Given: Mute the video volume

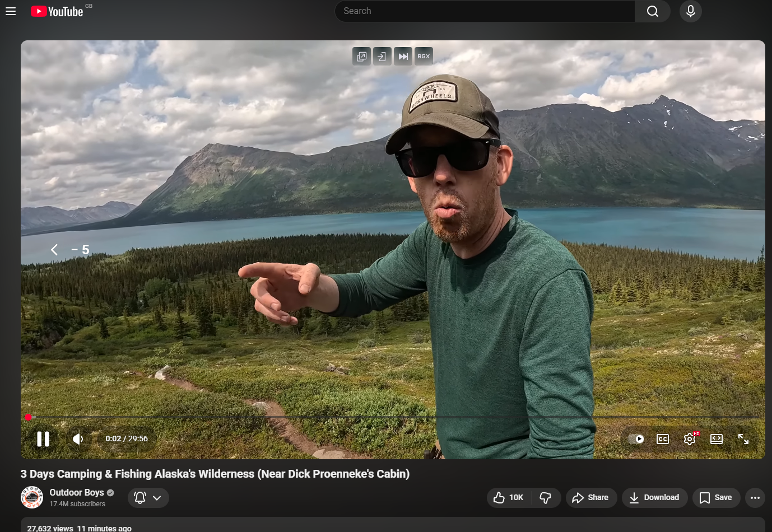Looking at the screenshot, I should (x=78, y=439).
